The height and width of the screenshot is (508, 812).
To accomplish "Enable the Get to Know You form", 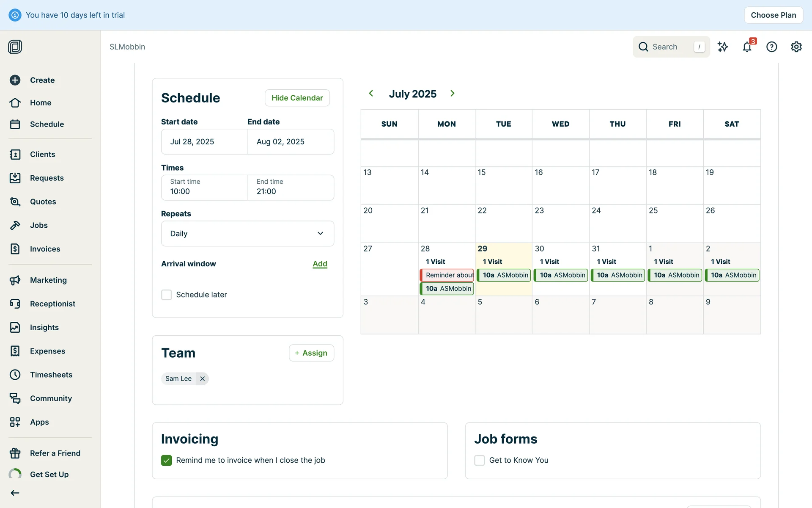I will pos(479,460).
